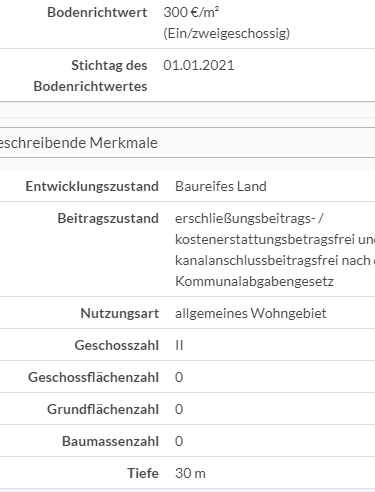Image resolution: width=375 pixels, height=492 pixels.
Task: Click the 'Stichtag des Bodenrichtwertes' label
Action: (x=90, y=76)
